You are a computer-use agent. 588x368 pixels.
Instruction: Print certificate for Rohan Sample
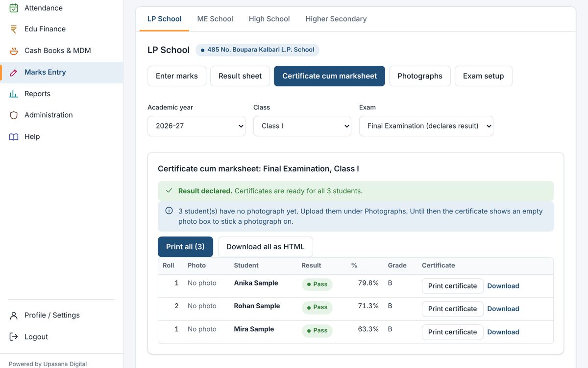tap(453, 309)
